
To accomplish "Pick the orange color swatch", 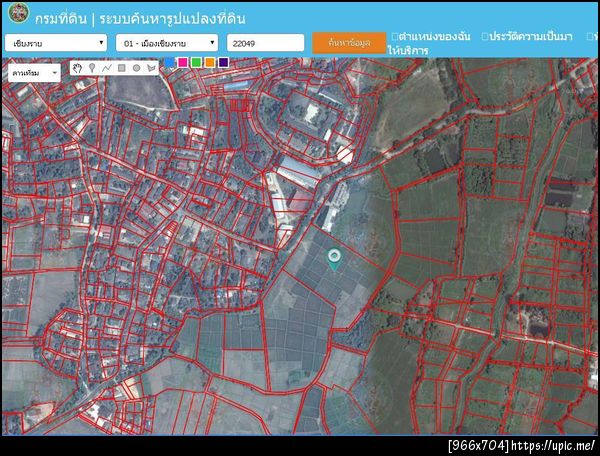I will (x=210, y=62).
